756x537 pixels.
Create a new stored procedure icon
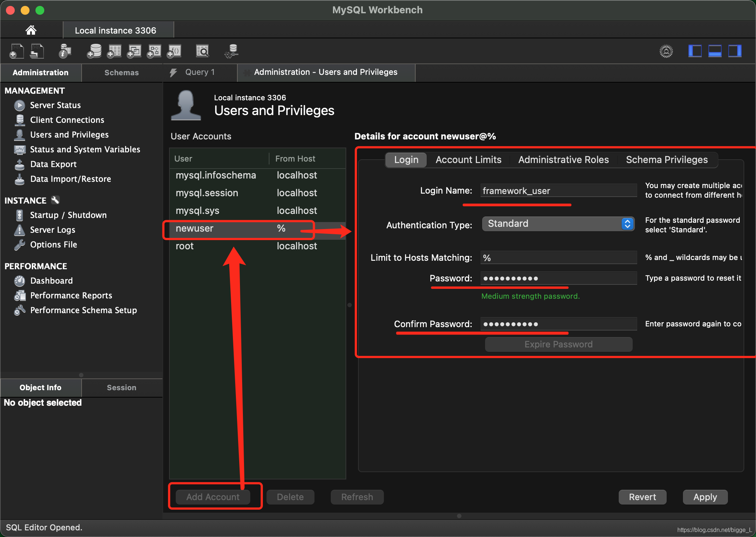click(x=154, y=51)
